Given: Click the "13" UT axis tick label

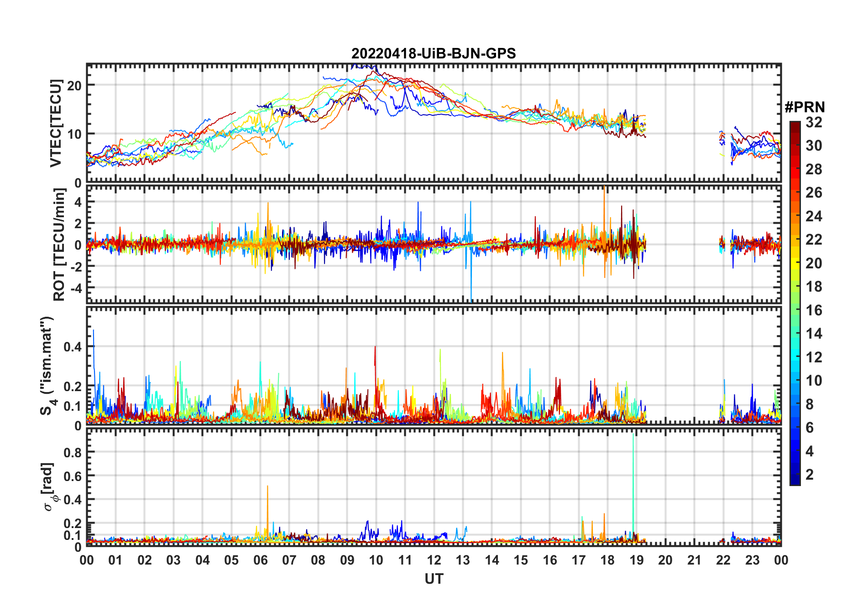Looking at the screenshot, I should click(463, 560).
